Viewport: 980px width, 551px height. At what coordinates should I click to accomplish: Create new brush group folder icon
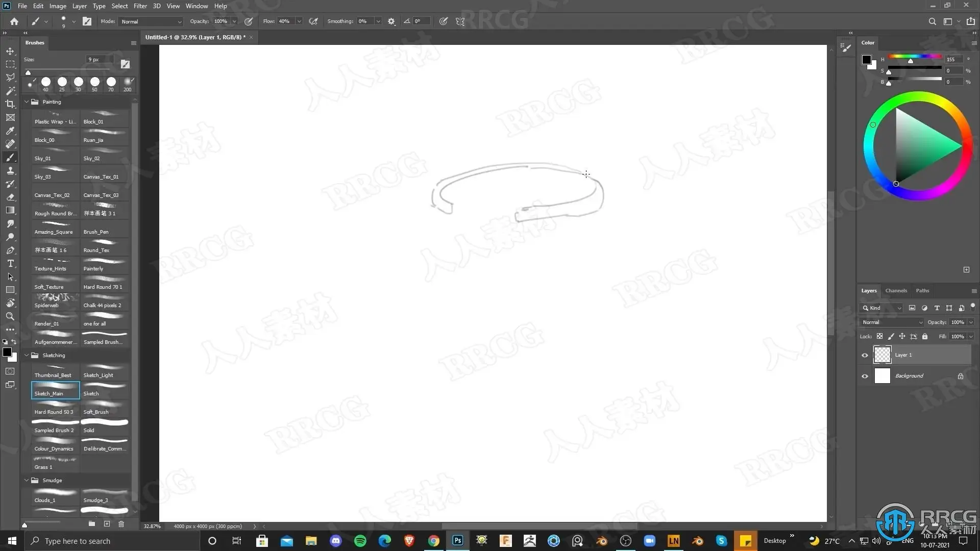(92, 524)
